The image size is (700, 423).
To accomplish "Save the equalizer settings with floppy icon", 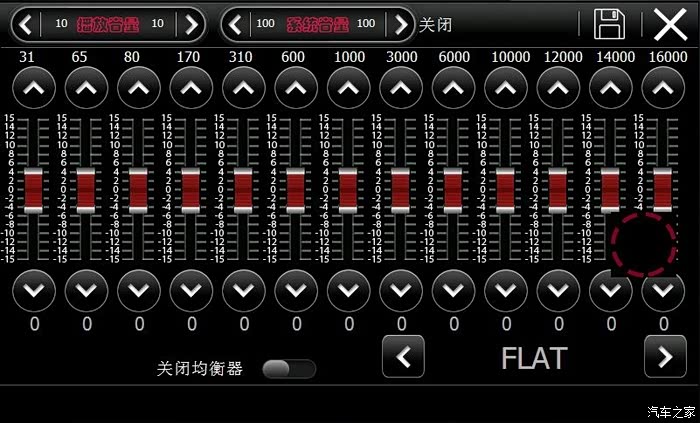I will pyautogui.click(x=609, y=23).
